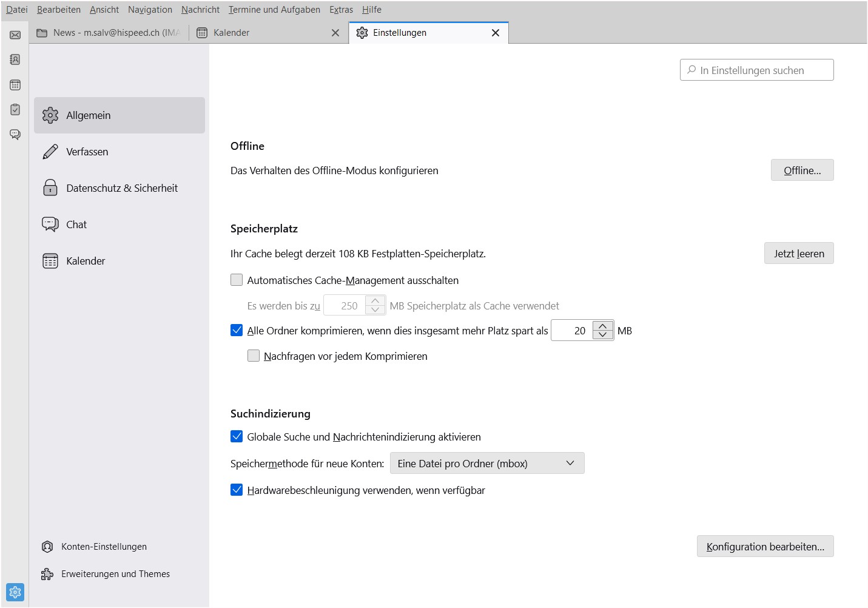Open Erweiterungen und Themes
The height and width of the screenshot is (608, 868).
click(115, 574)
